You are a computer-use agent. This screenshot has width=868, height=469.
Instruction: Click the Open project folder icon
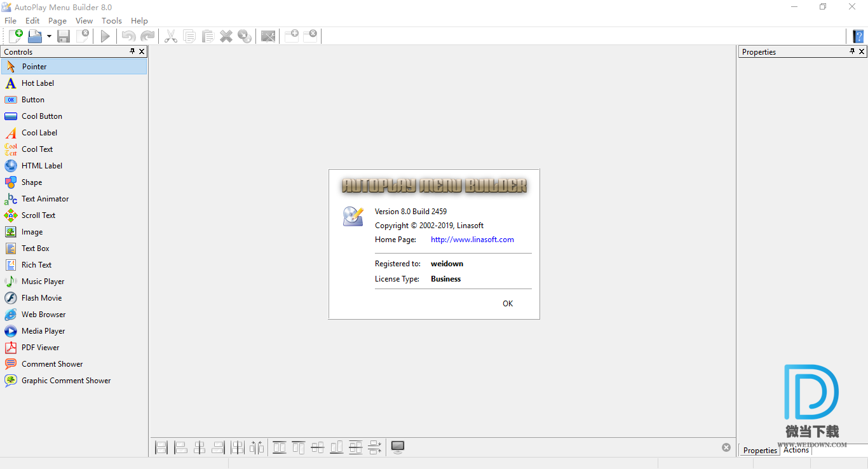pos(35,36)
